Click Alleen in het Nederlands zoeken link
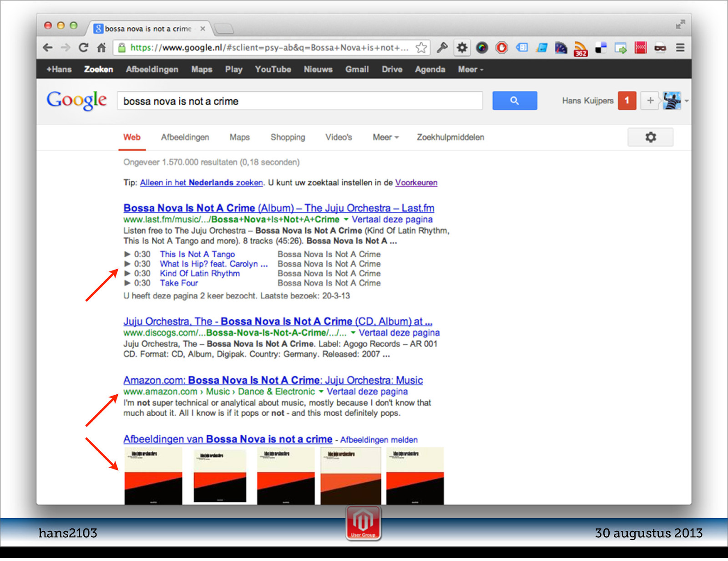Viewport: 728px width, 561px height. click(x=202, y=183)
